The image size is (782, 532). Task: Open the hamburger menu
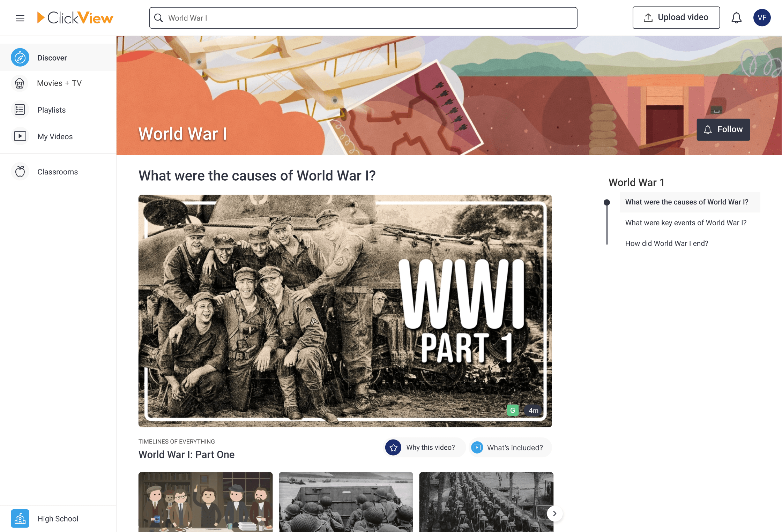coord(20,18)
